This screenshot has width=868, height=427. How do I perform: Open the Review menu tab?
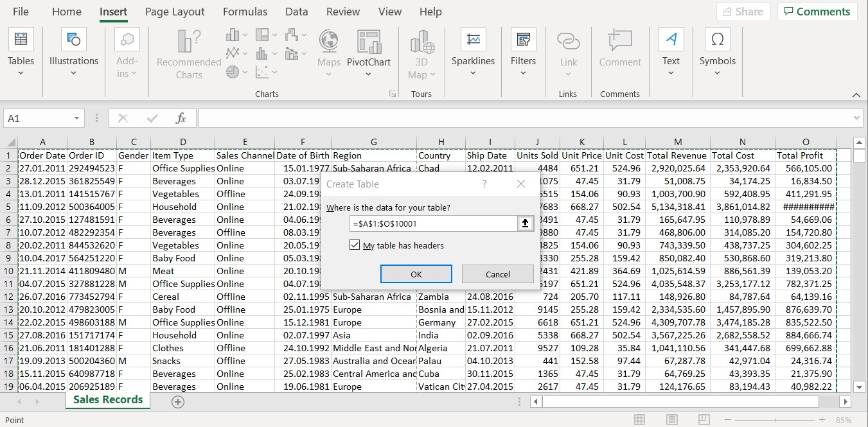point(342,11)
